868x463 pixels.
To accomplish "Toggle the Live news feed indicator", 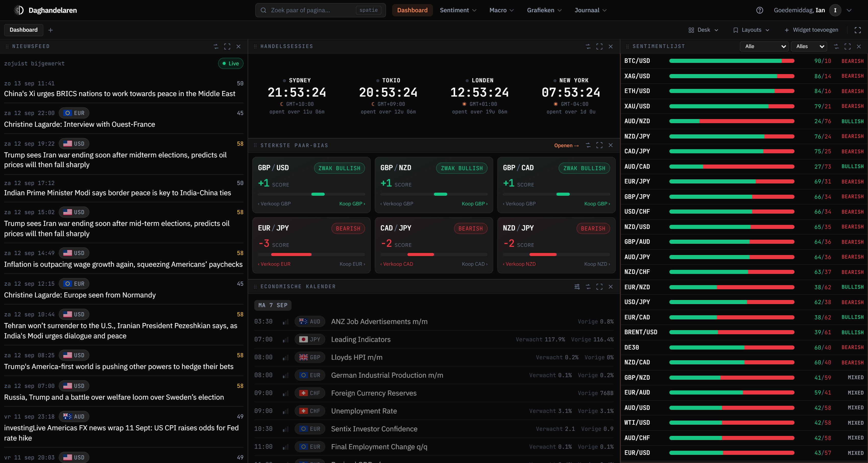I will 231,63.
